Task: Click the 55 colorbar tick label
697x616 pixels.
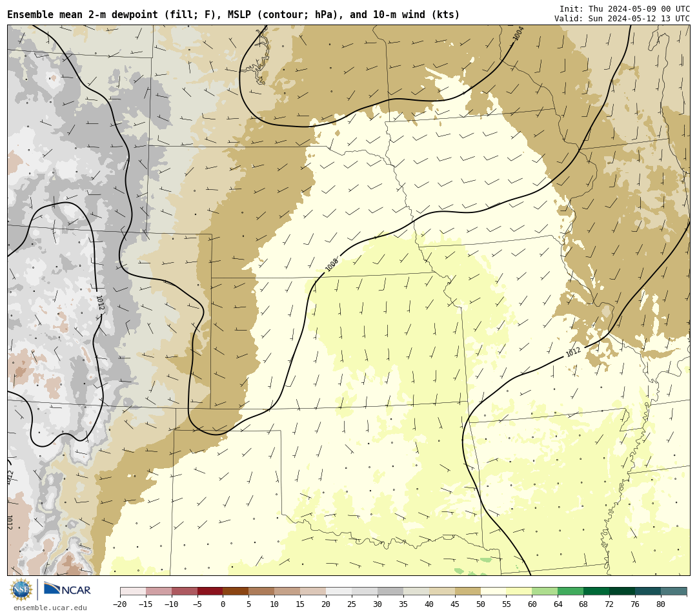Action: click(x=507, y=604)
